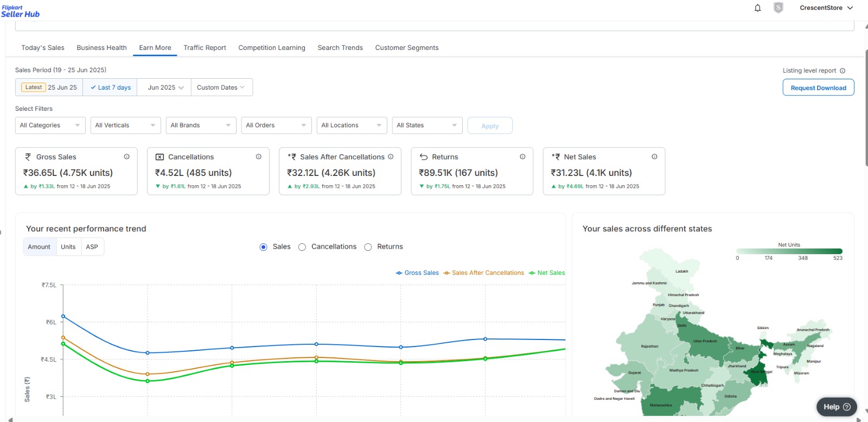Click the '₹32.12L (4.26K units)' value
Screen dimensions: 868x422
(331, 173)
